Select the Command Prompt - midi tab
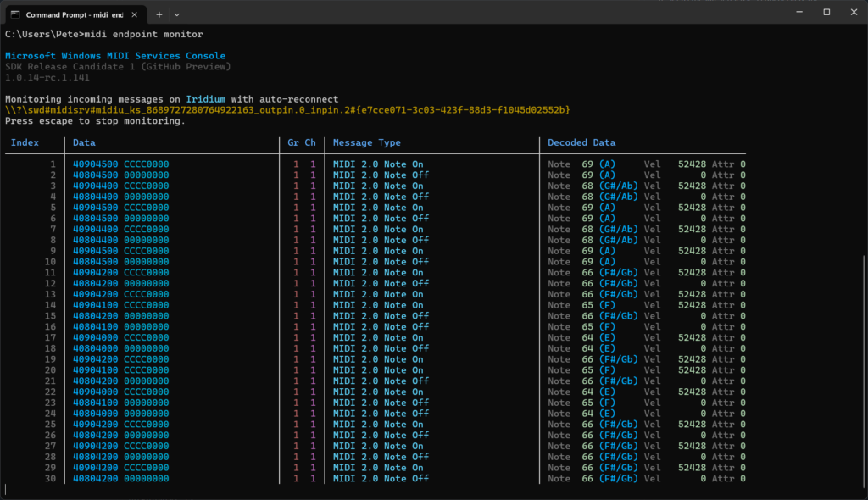 [x=76, y=14]
